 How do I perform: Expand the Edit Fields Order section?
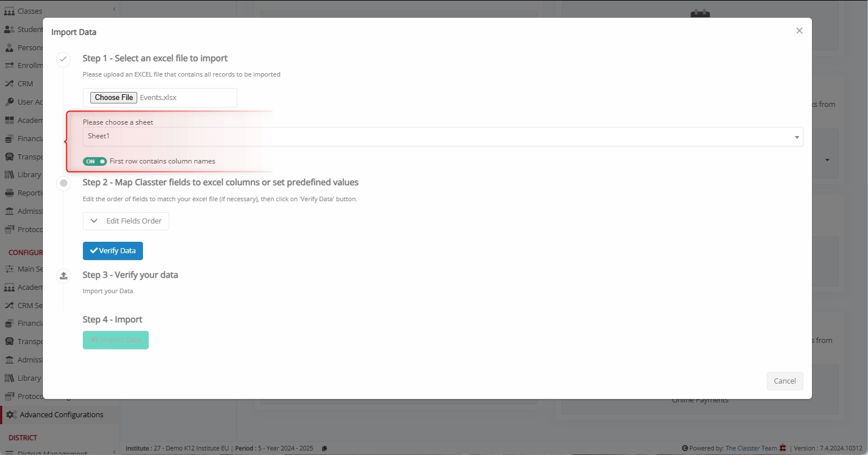(126, 221)
